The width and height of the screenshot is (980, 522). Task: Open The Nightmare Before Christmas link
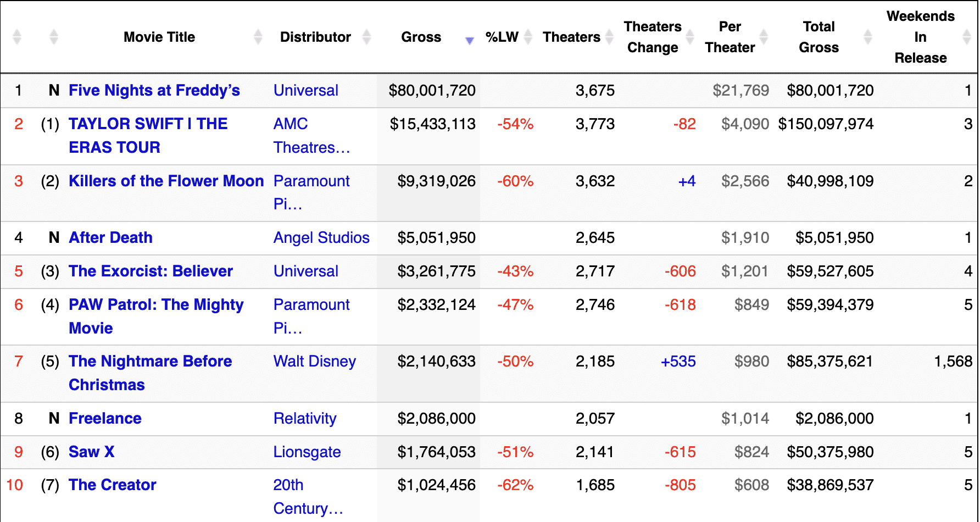pos(150,373)
